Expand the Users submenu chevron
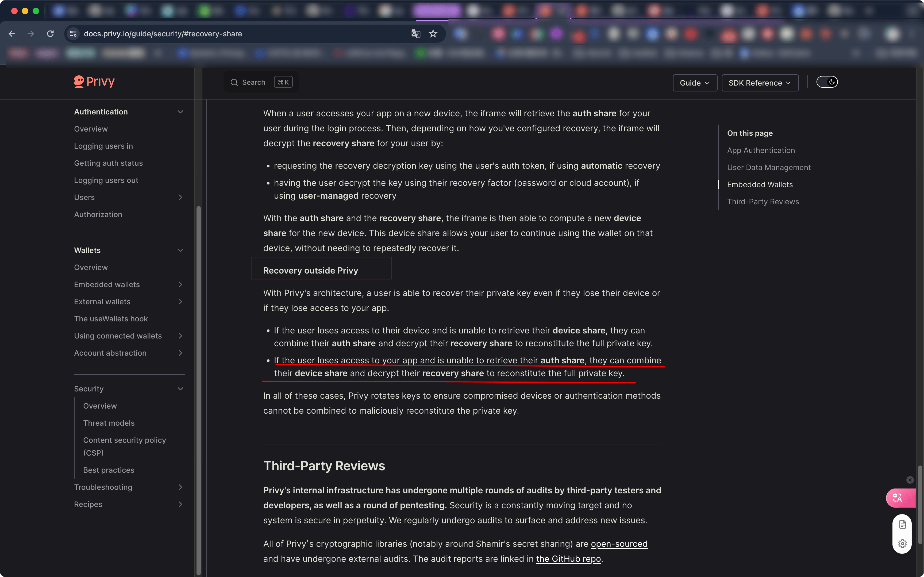The width and height of the screenshot is (924, 577). pos(180,197)
